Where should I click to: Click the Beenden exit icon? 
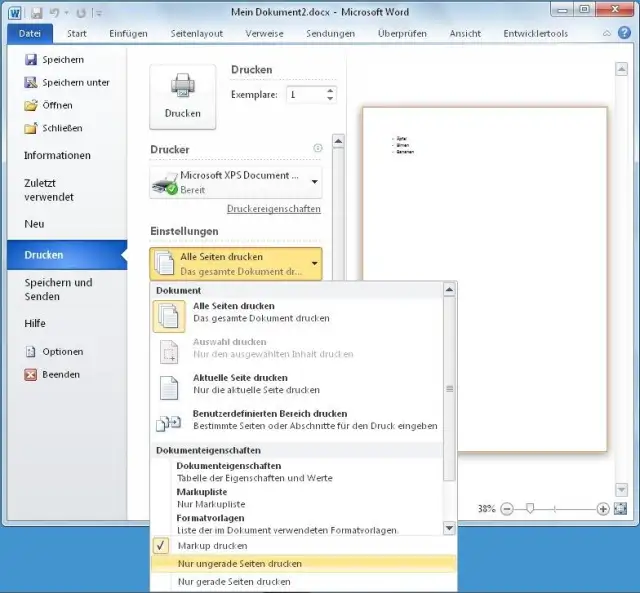(31, 375)
